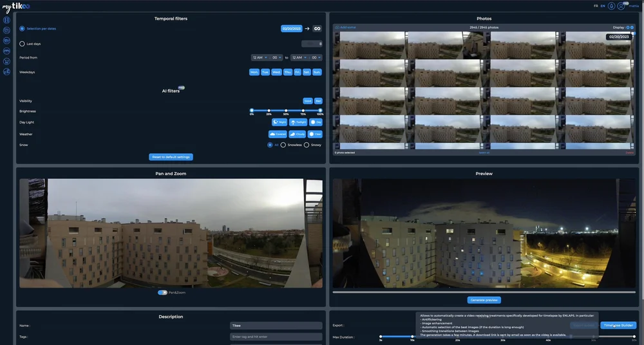Click the Brightness slider 25% mark
Screen dimensions: 644x345
click(x=269, y=111)
